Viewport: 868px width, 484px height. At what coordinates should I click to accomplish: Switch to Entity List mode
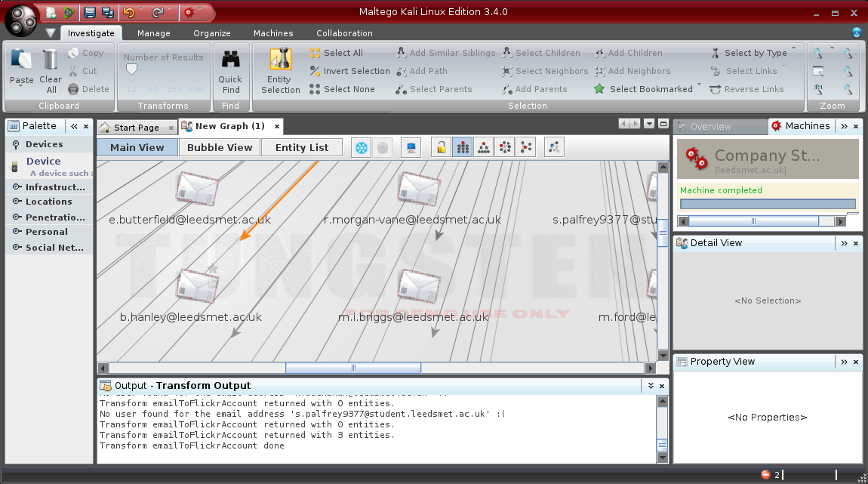(302, 147)
